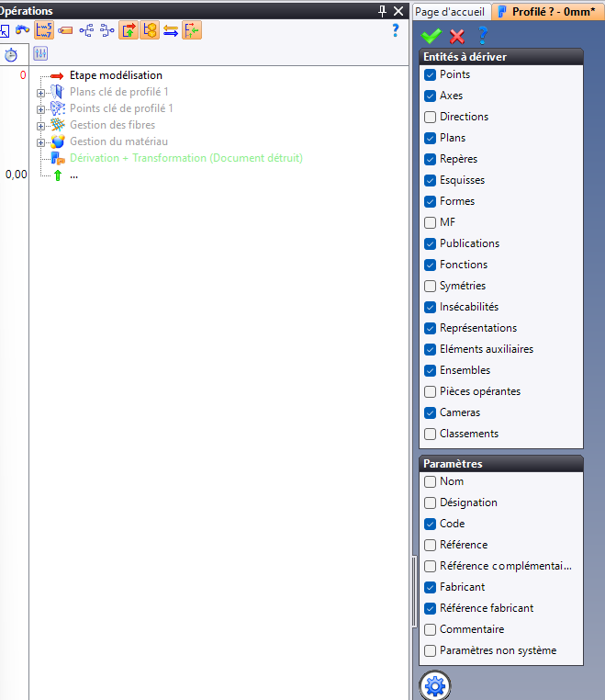Validate with the green check mark
The width and height of the screenshot is (605, 700).
click(x=431, y=36)
